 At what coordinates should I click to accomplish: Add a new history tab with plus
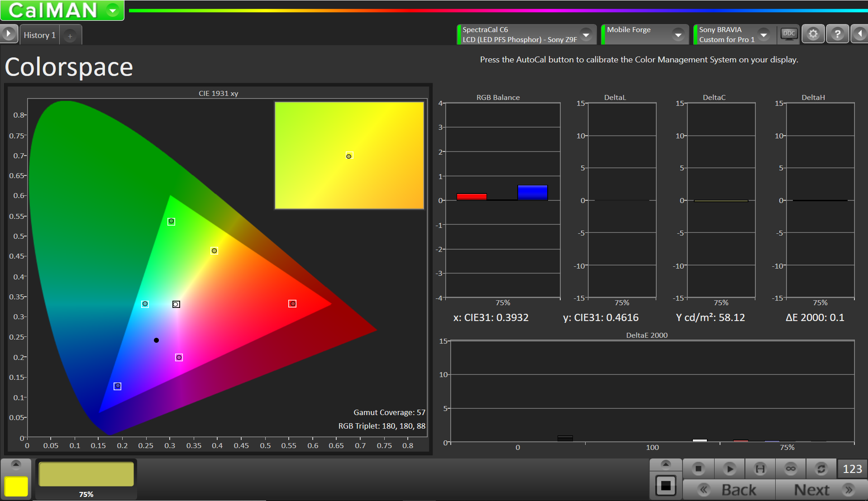(70, 36)
